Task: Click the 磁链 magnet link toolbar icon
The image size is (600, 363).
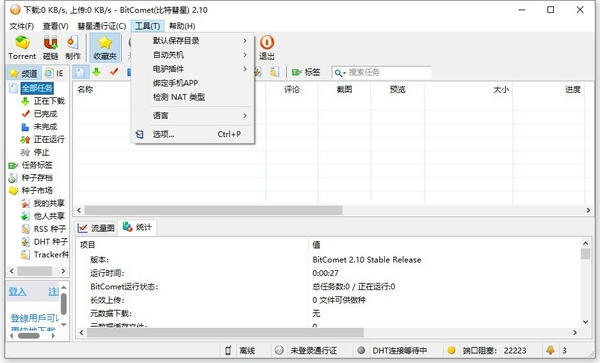Action: click(51, 47)
